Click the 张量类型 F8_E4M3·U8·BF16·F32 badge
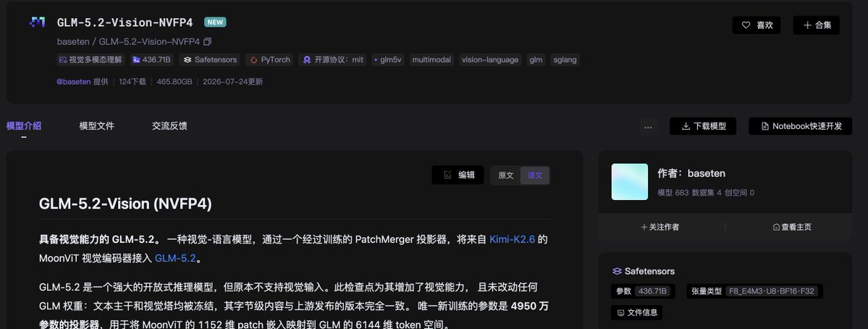The image size is (868, 329). [754, 291]
